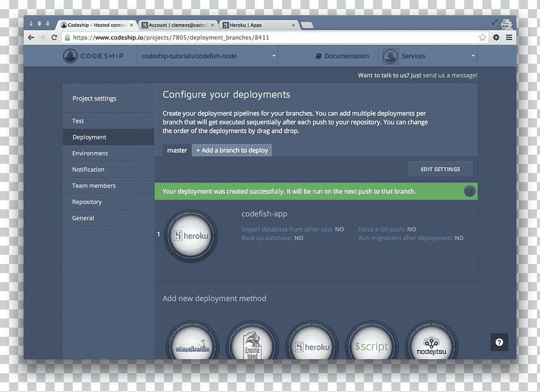Click Import database from other app: NO
This screenshot has width=540, height=392.
point(292,229)
